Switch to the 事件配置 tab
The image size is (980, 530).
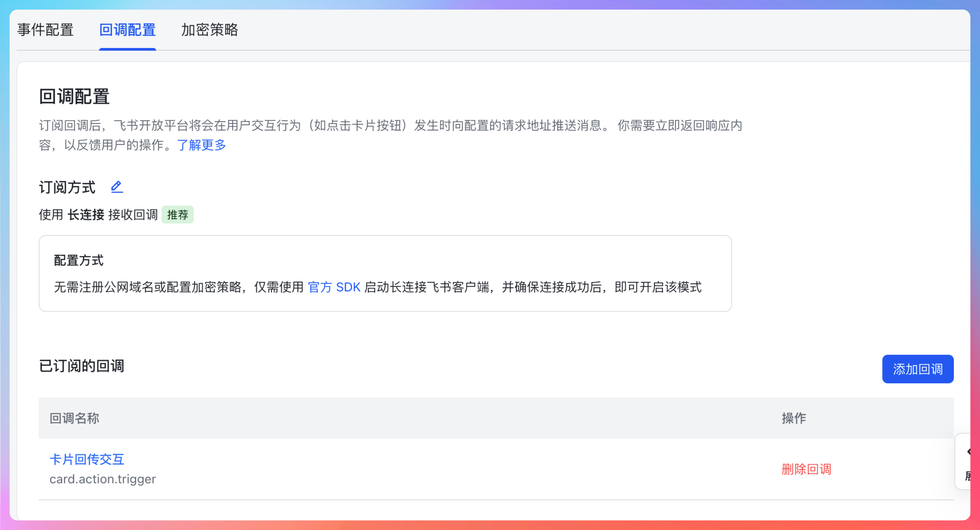pyautogui.click(x=45, y=30)
